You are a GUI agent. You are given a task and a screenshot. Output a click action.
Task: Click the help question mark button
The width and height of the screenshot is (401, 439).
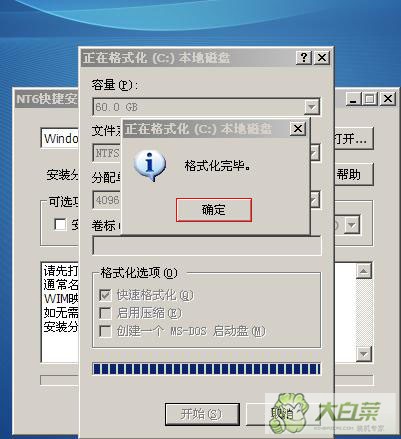[304, 58]
